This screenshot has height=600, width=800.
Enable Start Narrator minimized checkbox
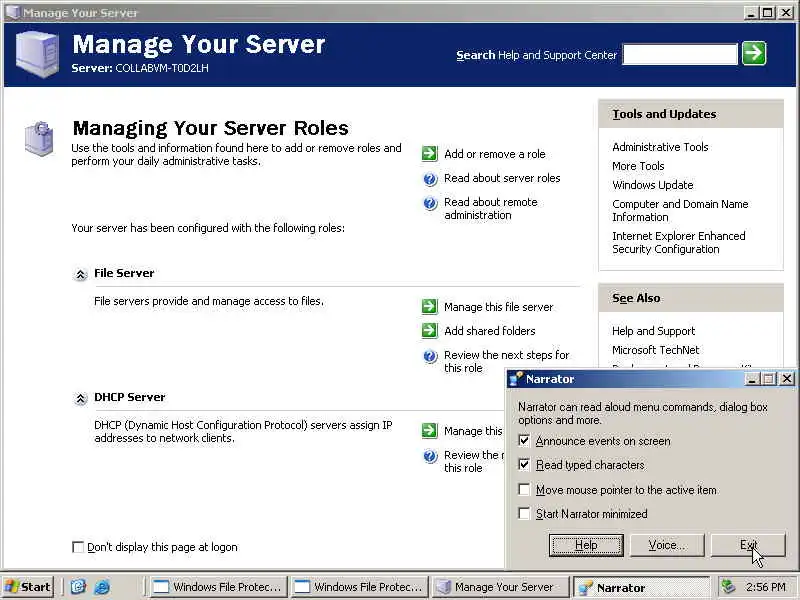524,513
